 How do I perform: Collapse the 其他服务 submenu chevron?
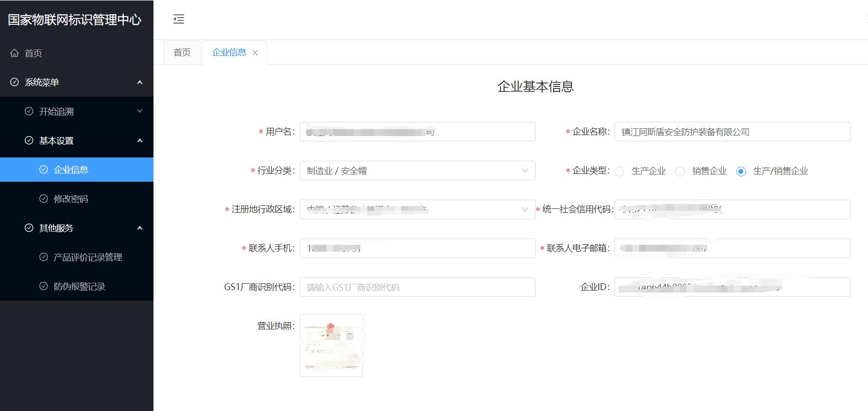[x=140, y=228]
